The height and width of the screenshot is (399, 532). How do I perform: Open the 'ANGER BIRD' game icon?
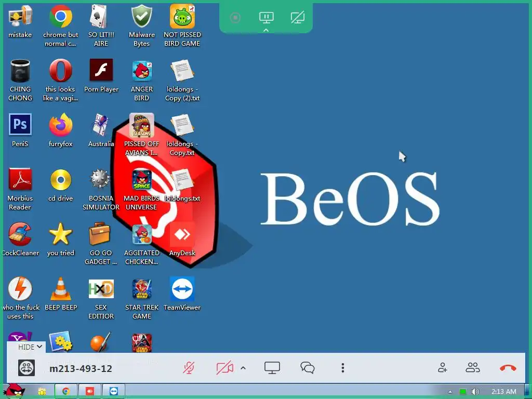[141, 71]
